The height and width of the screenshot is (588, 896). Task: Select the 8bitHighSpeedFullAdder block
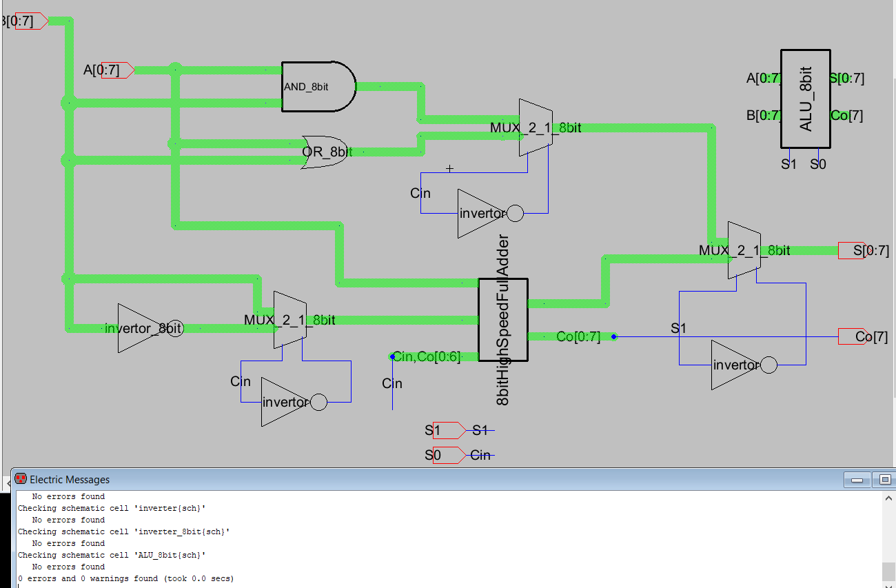tap(503, 319)
